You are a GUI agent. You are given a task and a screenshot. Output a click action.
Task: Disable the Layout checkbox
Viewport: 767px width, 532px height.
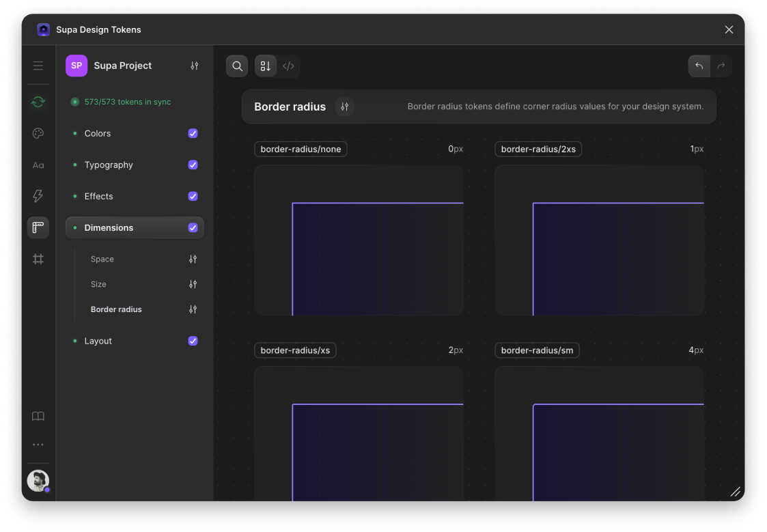click(x=193, y=341)
